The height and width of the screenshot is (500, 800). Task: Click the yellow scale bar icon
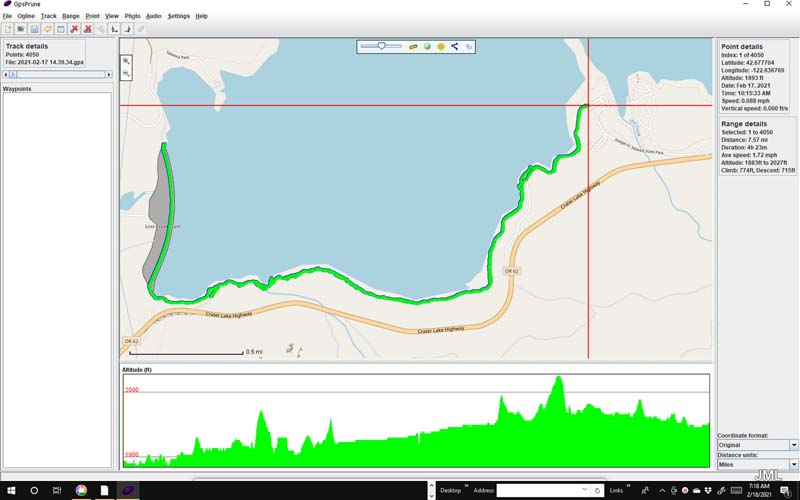pyautogui.click(x=412, y=46)
